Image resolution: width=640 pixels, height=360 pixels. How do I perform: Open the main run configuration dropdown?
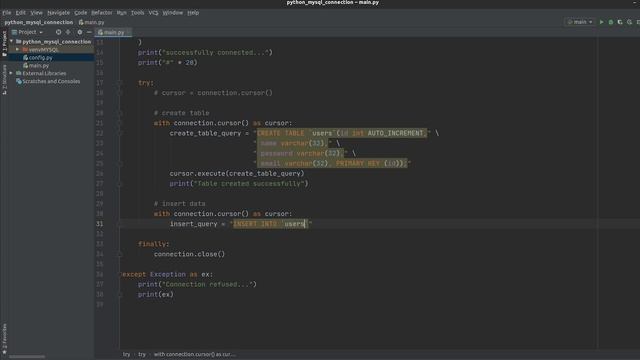[580, 22]
